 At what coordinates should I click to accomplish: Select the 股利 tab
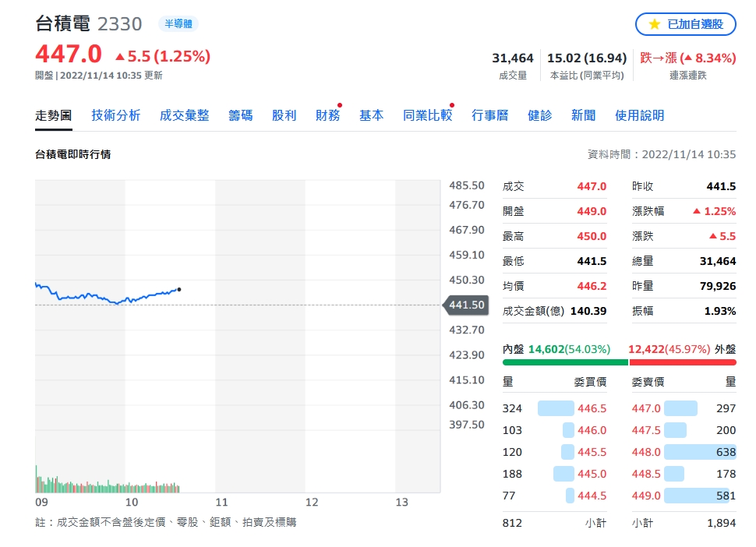tap(284, 115)
